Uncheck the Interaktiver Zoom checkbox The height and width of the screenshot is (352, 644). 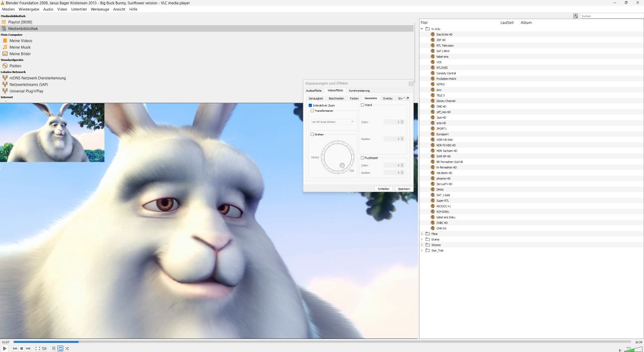310,105
